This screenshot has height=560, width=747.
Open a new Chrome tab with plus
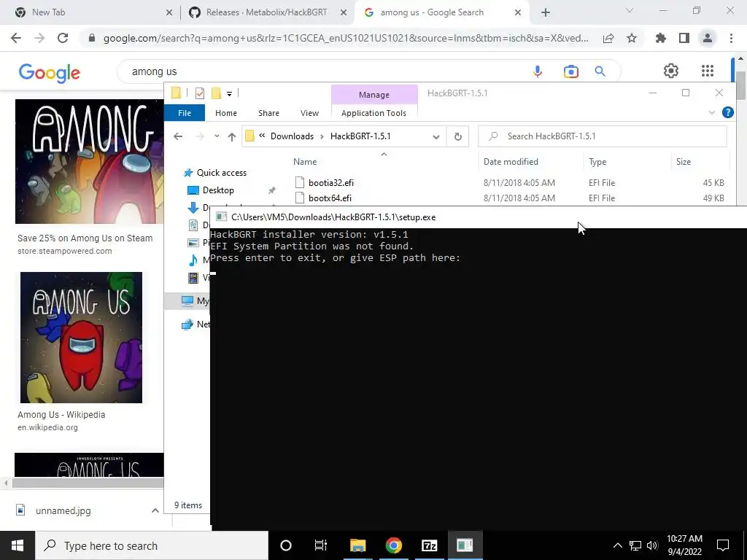(x=546, y=12)
